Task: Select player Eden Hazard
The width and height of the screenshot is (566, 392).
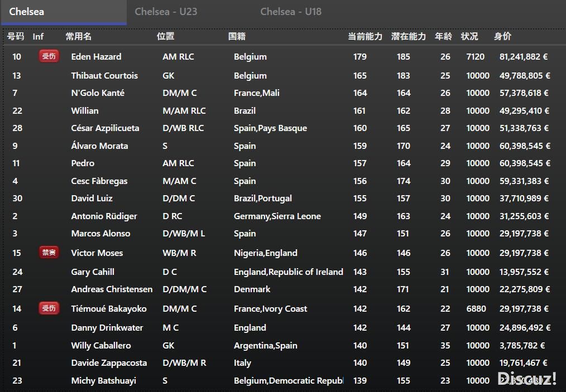Action: [x=97, y=57]
